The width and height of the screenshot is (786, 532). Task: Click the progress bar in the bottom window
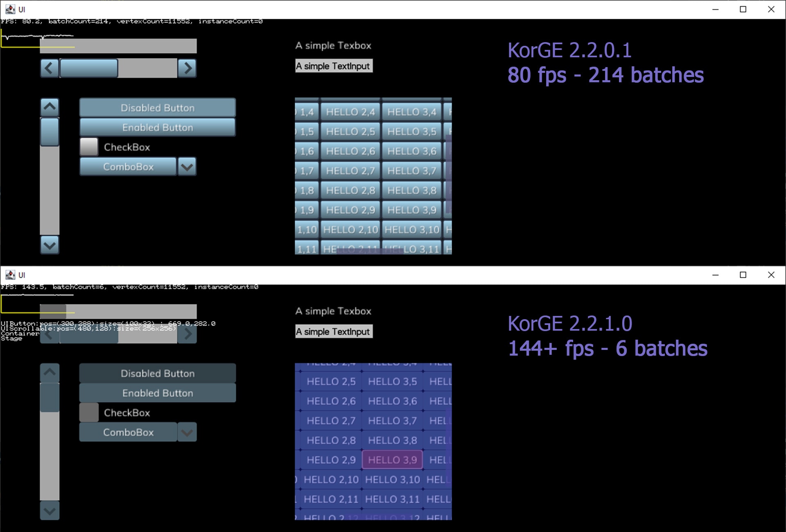click(118, 311)
